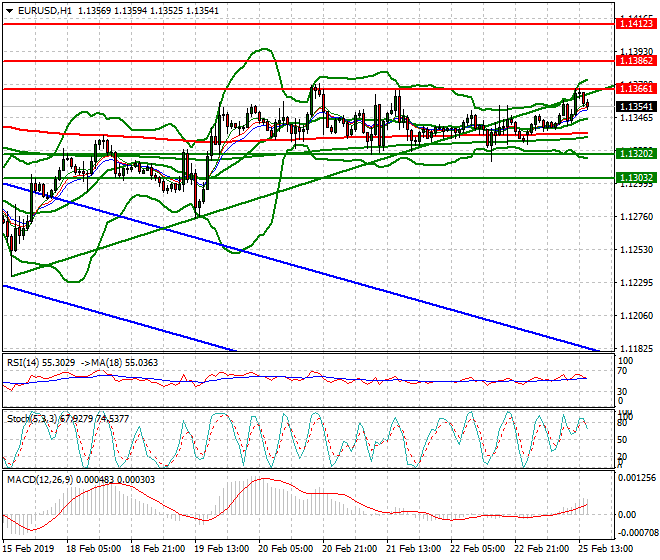Click the MACD(12,26,9) indicator label

[x=40, y=480]
